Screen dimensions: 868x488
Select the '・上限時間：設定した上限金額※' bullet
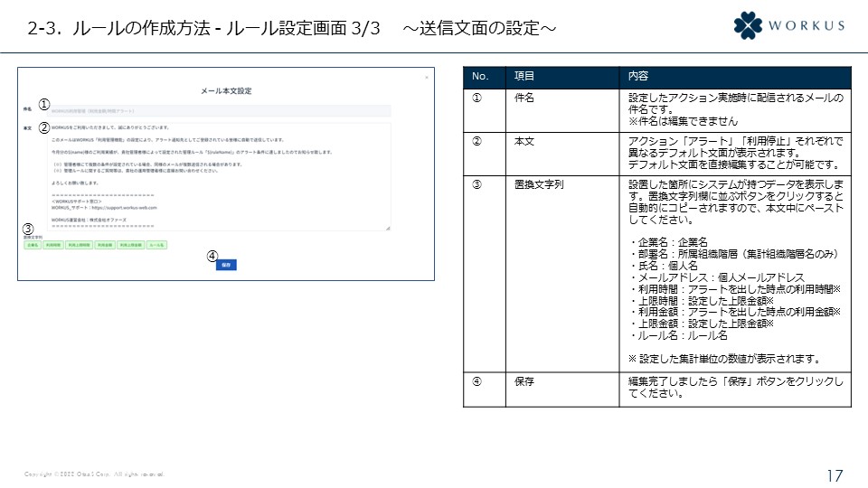(x=702, y=301)
